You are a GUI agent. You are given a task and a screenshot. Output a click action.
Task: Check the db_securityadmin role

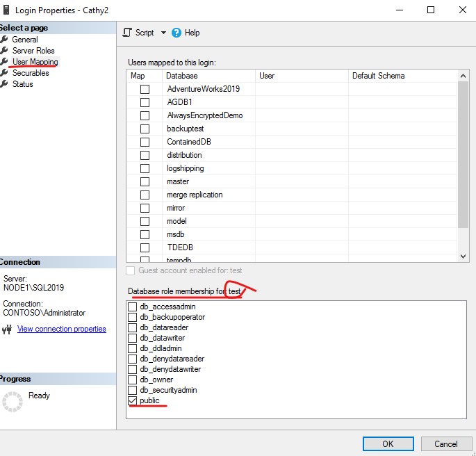132,390
